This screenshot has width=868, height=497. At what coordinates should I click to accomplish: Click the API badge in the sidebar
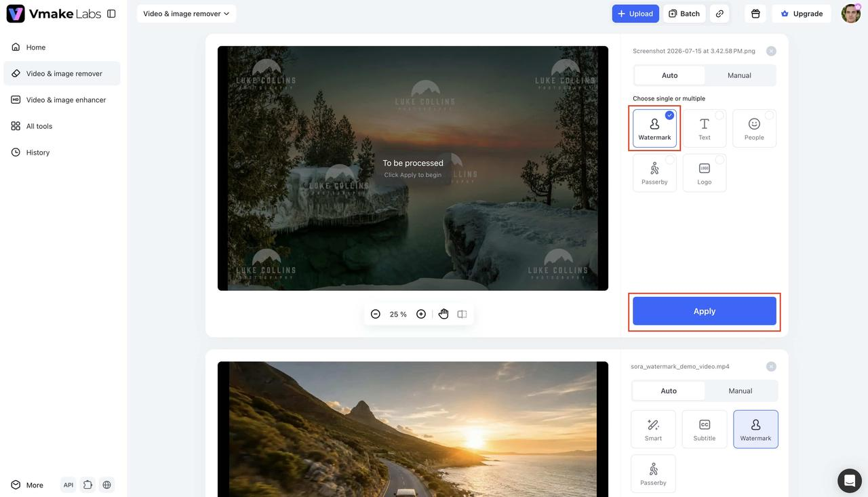pos(68,485)
